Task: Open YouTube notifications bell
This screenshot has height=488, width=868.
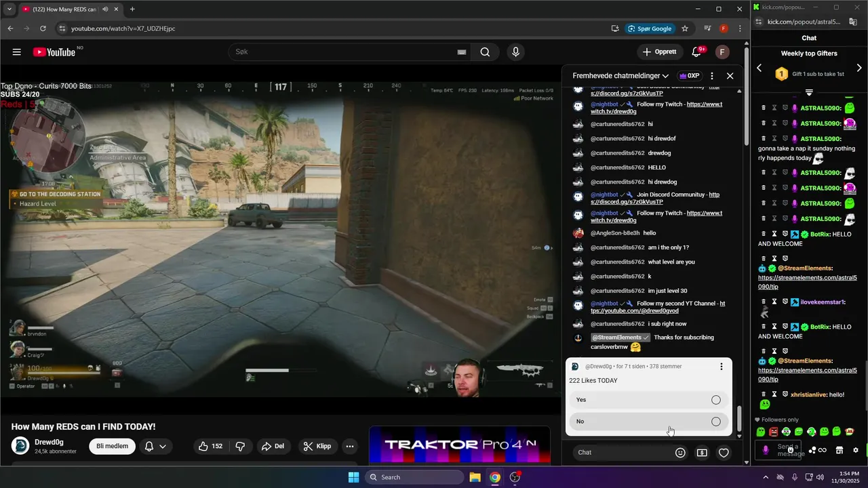Action: (696, 52)
